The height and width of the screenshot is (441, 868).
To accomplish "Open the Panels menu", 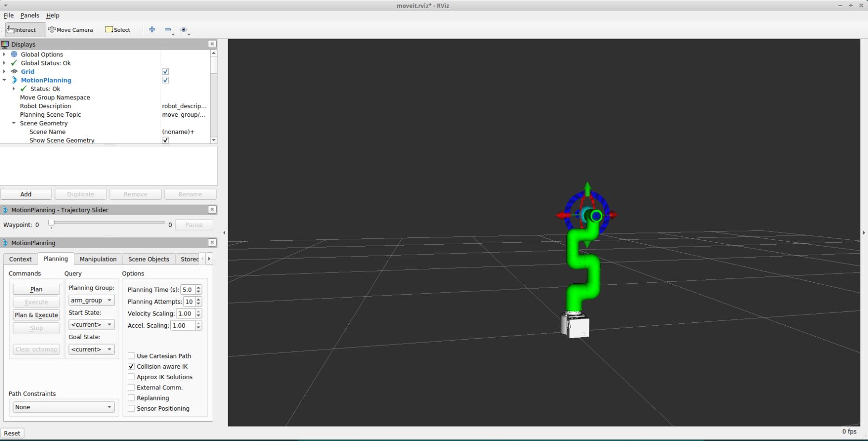I will 29,15.
